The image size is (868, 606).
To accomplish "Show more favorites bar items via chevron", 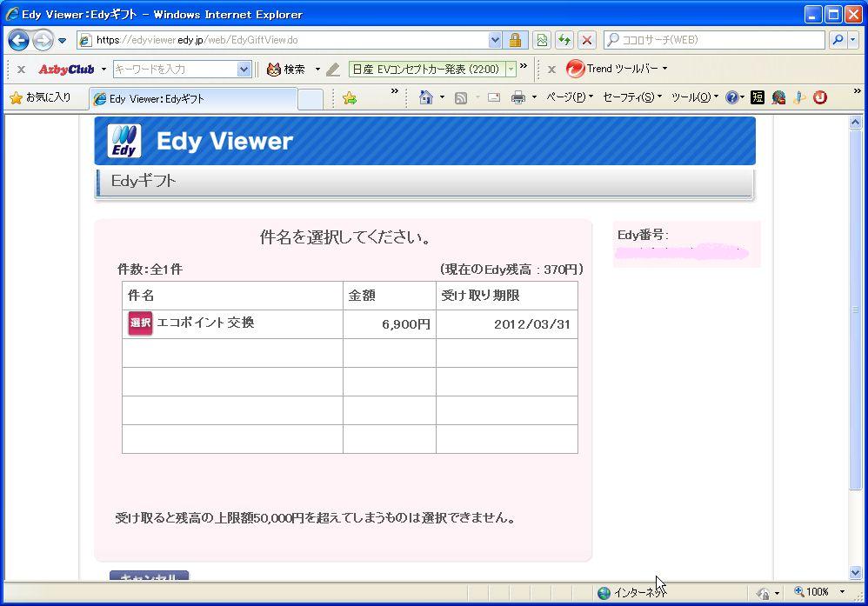I will (x=394, y=91).
